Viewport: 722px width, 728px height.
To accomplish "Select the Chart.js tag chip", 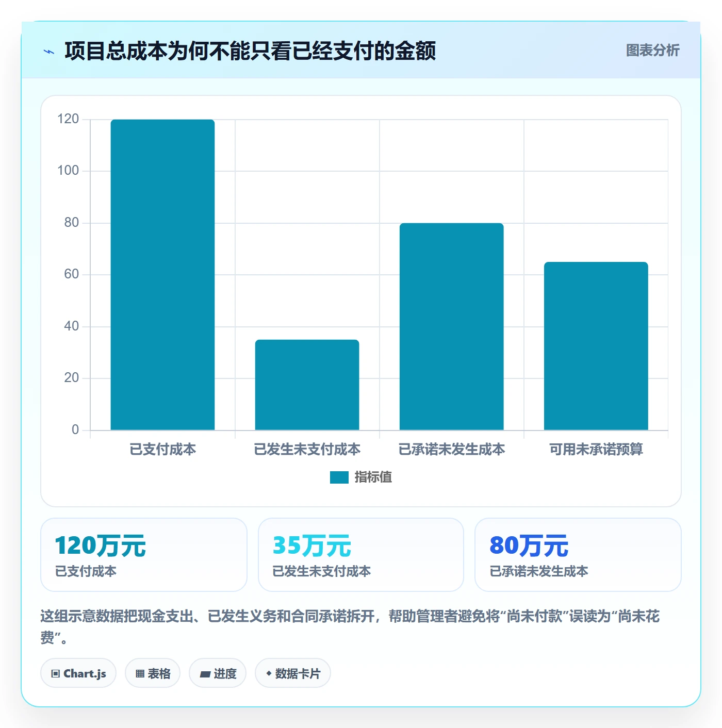I will (78, 673).
